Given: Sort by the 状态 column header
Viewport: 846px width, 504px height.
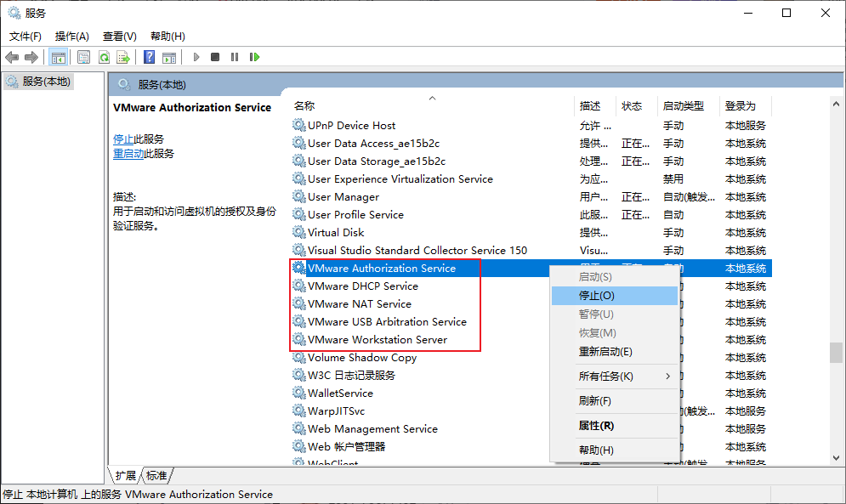Looking at the screenshot, I should pos(637,105).
